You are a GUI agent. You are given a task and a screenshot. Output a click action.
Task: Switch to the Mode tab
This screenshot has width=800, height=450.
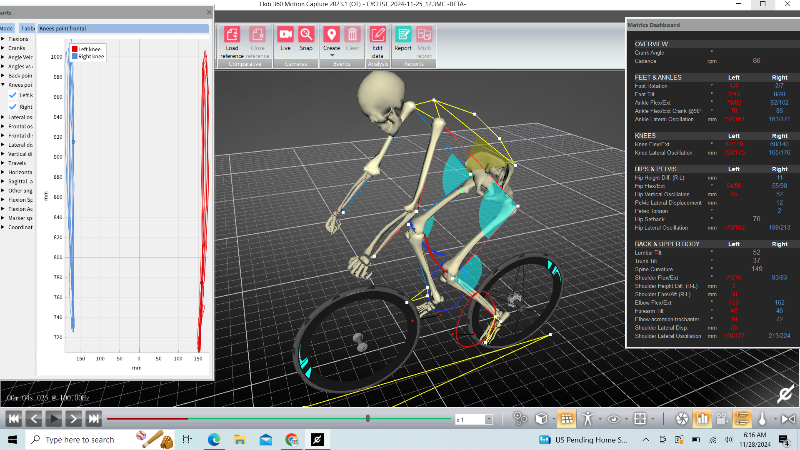pyautogui.click(x=6, y=30)
